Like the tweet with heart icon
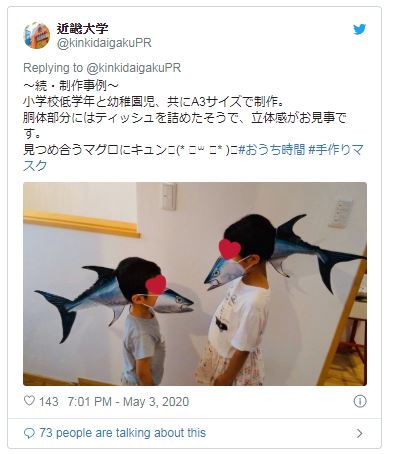Viewport: 405px width, 454px height. tap(29, 401)
